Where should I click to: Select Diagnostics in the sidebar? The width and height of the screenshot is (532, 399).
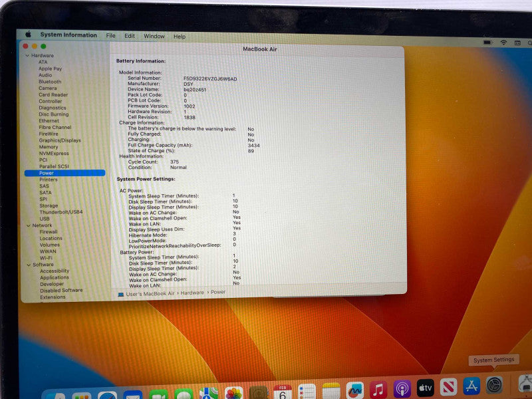click(53, 108)
